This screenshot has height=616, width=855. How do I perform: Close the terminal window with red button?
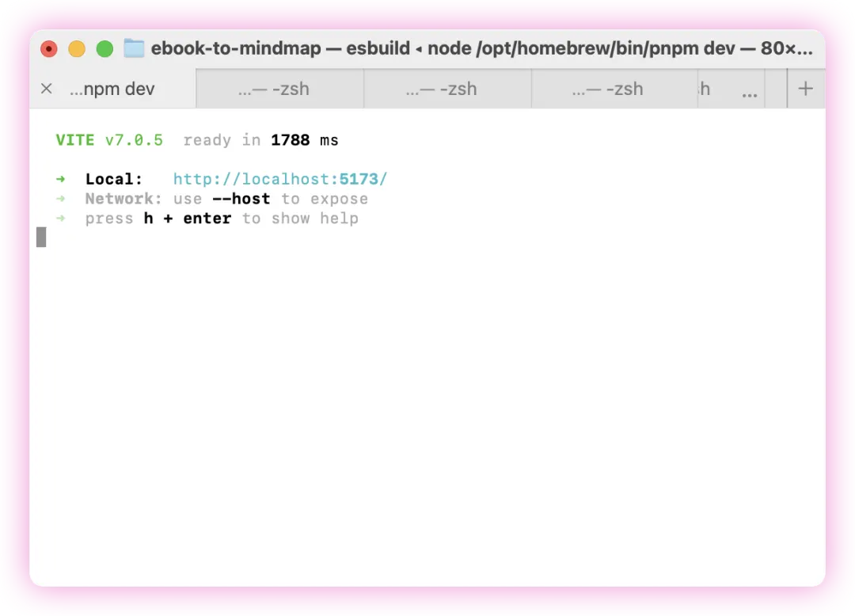[49, 49]
